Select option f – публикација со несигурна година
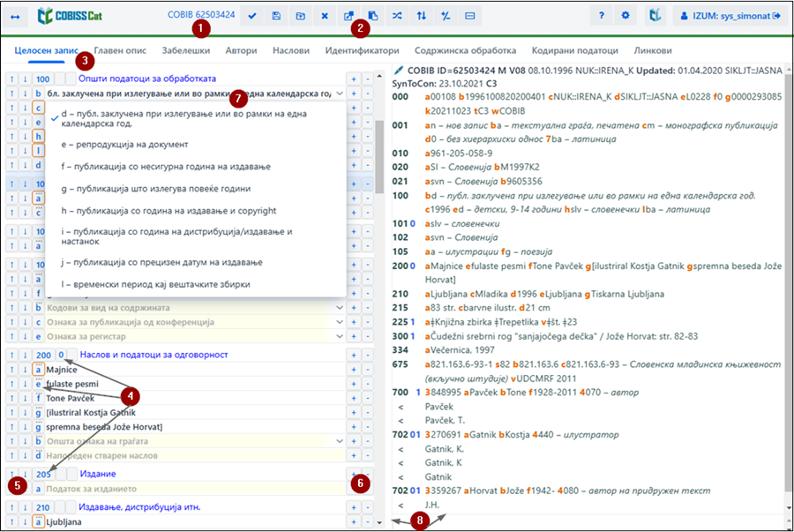The height and width of the screenshot is (532, 794). 196,167
